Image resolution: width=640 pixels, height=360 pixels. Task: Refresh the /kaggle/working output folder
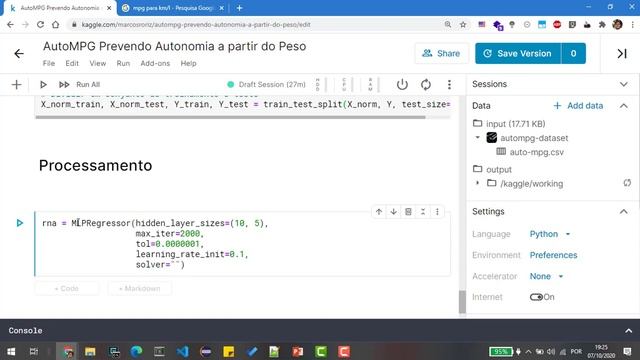click(627, 183)
